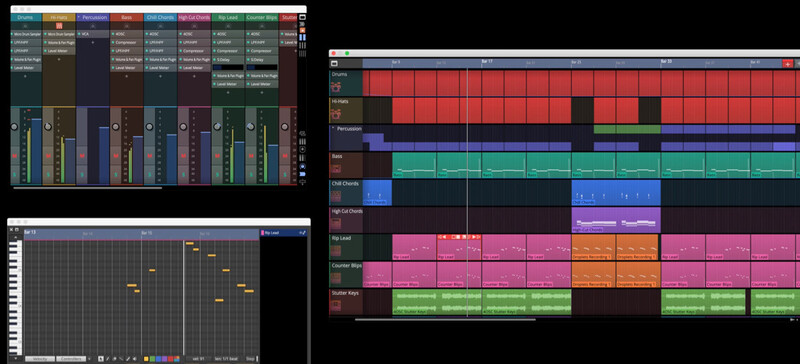Solo the Chill Chords channel in the mixer
The height and width of the screenshot is (364, 800).
click(149, 175)
